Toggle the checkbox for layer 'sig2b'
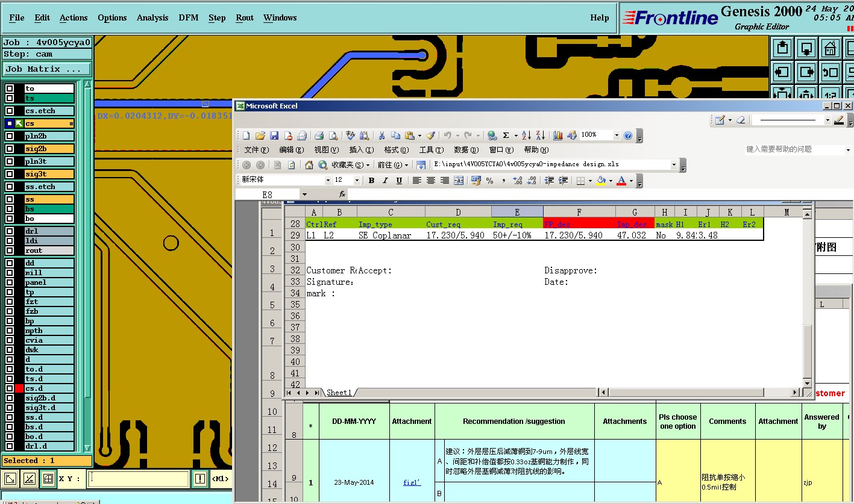Screen dimensions: 854x504 click(10, 149)
